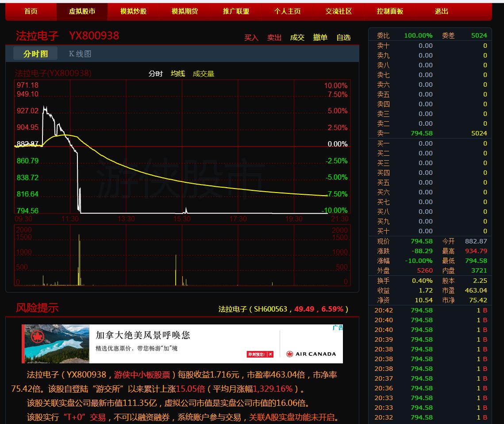Viewport: 504px width, 424px height.
Task: Add stock to 自选 watchlist
Action: (x=343, y=38)
